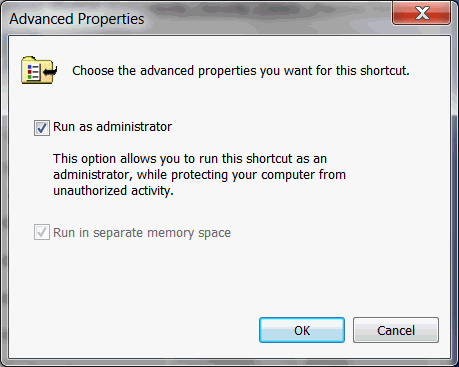Image resolution: width=459 pixels, height=367 pixels.
Task: Dismiss the dialog with the Cancel button
Action: coord(396,330)
